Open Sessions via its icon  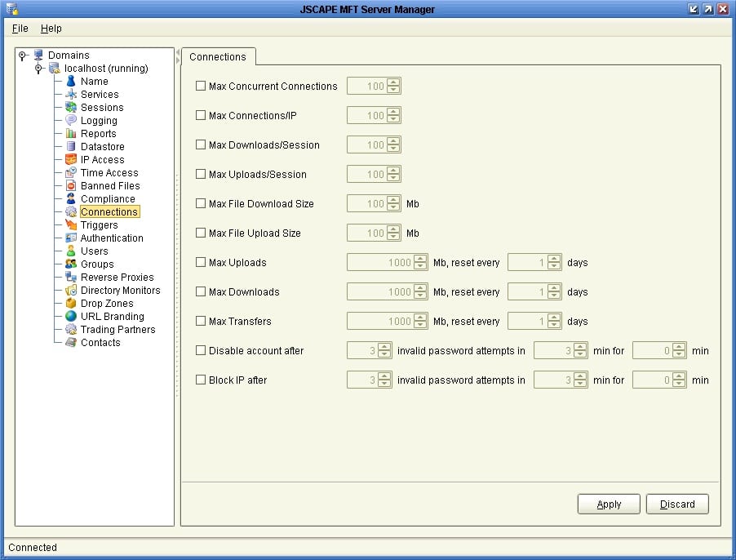coord(71,108)
